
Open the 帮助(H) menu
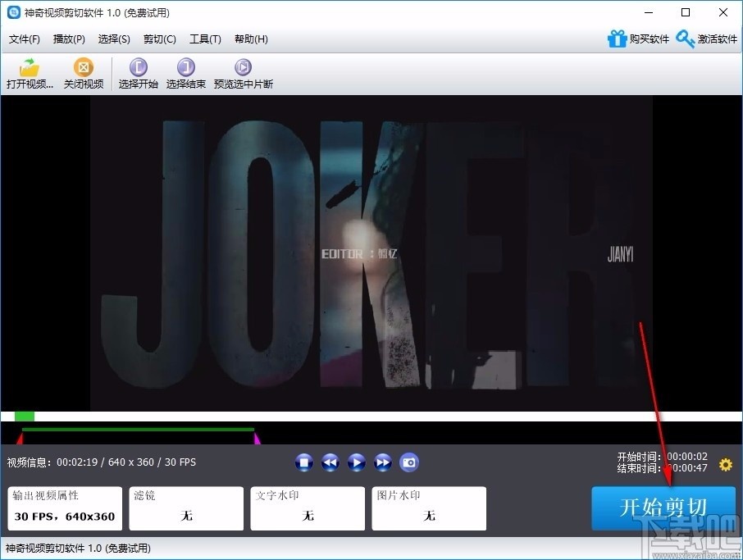click(x=251, y=39)
